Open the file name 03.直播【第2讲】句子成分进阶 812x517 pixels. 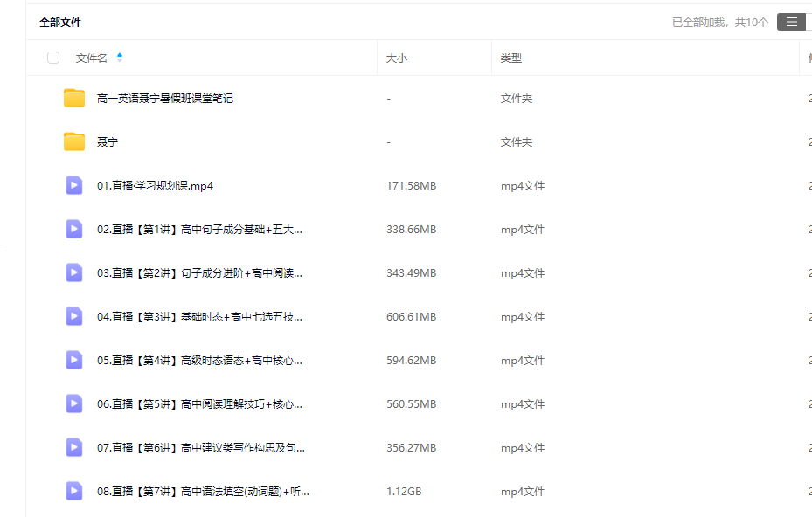[x=199, y=273]
